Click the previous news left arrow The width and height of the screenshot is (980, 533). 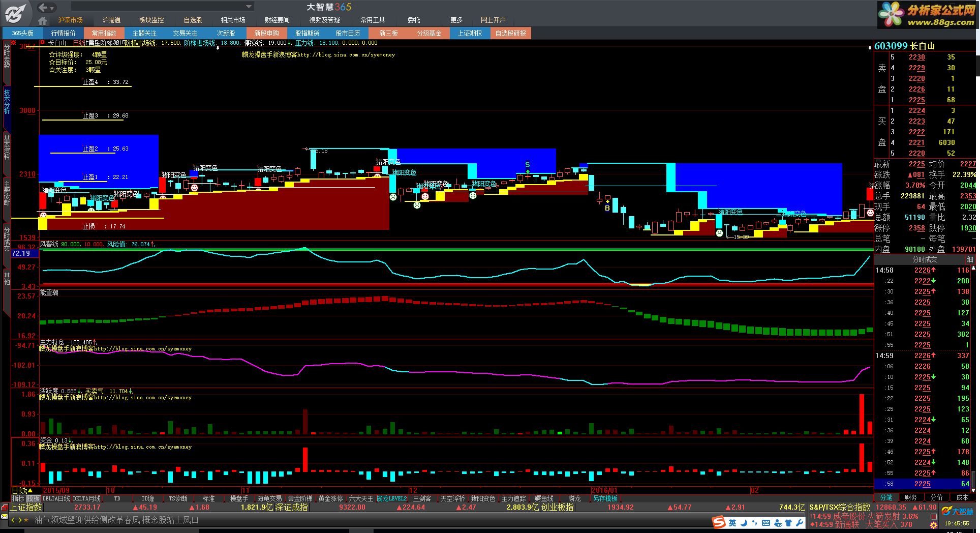(14, 520)
